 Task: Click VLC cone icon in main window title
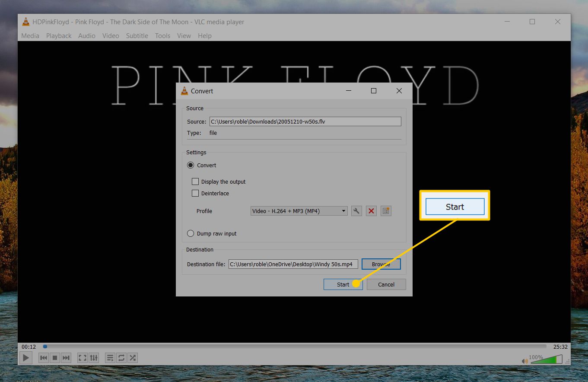[x=26, y=22]
